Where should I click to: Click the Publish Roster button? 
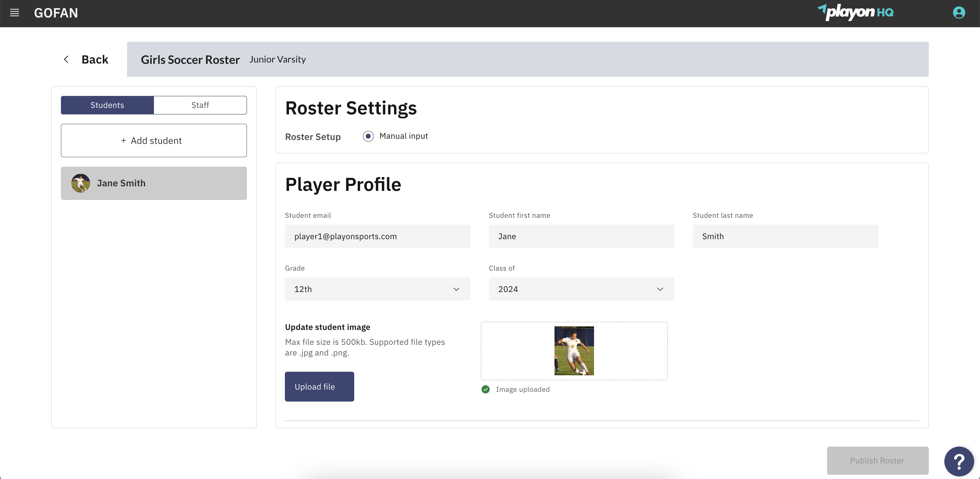point(877,460)
